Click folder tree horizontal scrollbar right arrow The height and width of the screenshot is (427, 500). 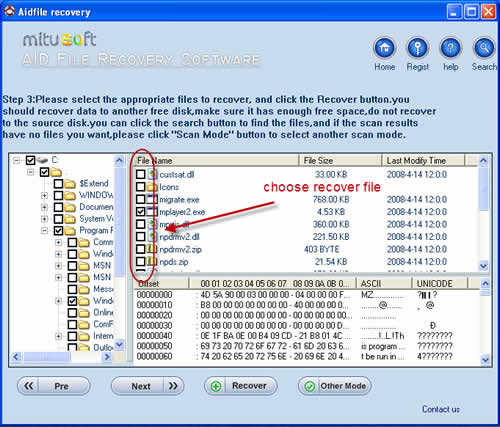click(107, 357)
